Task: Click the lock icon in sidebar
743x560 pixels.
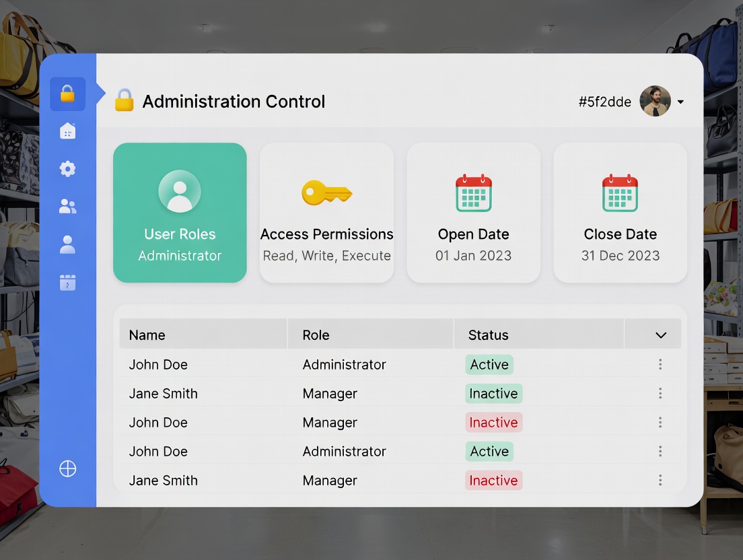Action: (x=67, y=94)
